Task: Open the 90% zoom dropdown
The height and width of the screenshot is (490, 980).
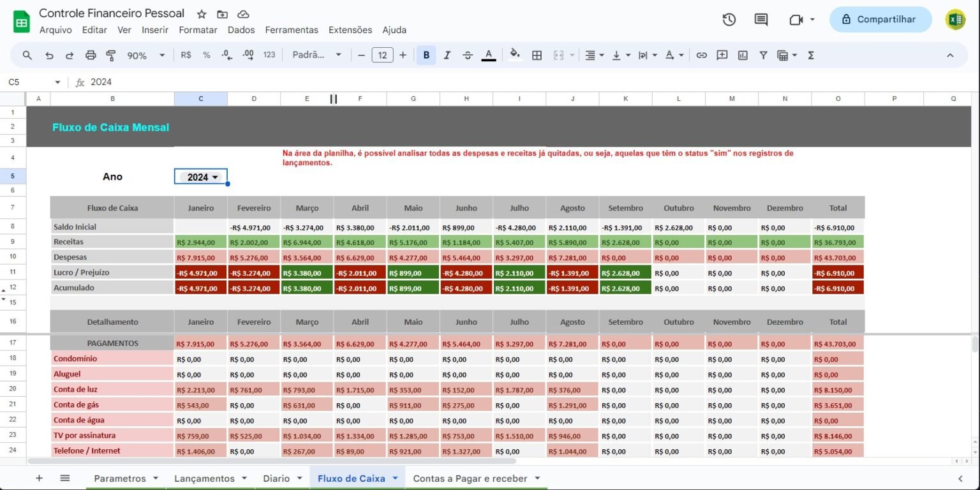Action: click(x=146, y=56)
